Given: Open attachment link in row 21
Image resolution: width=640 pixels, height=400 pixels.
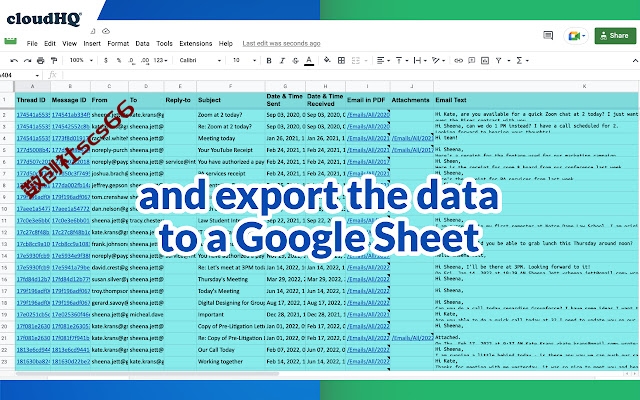Looking at the screenshot, I should pos(412,338).
